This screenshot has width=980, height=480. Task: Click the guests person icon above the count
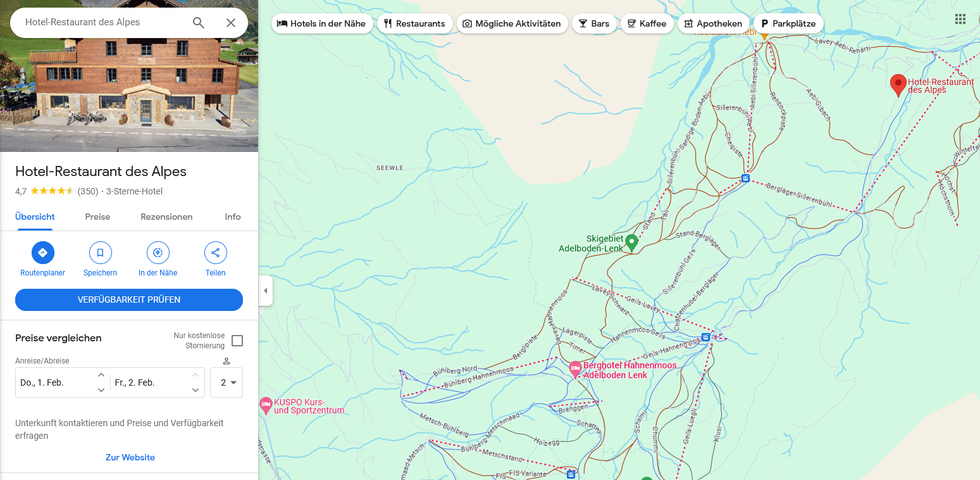pos(226,361)
